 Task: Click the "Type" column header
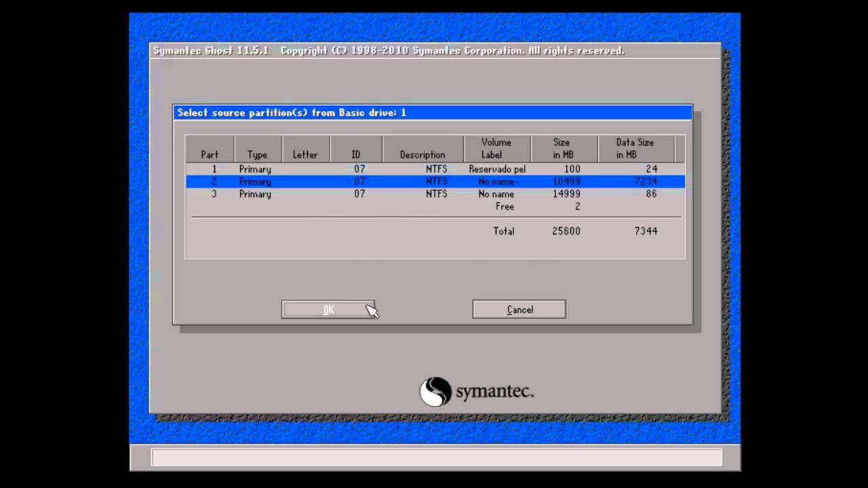pyautogui.click(x=258, y=148)
